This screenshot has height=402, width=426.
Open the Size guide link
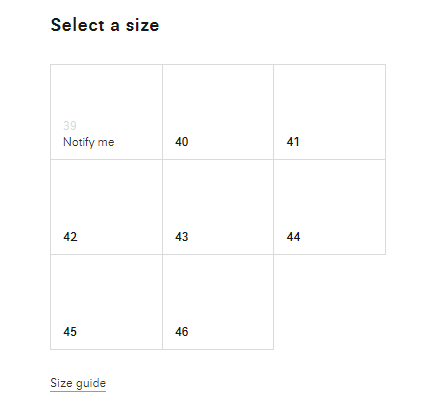78,383
